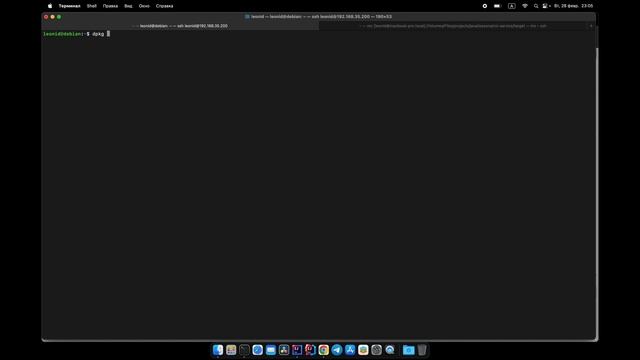Image resolution: width=640 pixels, height=360 pixels.
Task: Open the Dock icon right of App Store
Action: click(x=363, y=350)
